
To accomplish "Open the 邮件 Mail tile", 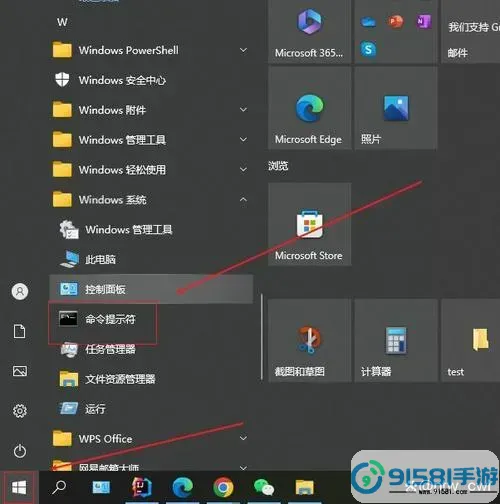I will 470,32.
